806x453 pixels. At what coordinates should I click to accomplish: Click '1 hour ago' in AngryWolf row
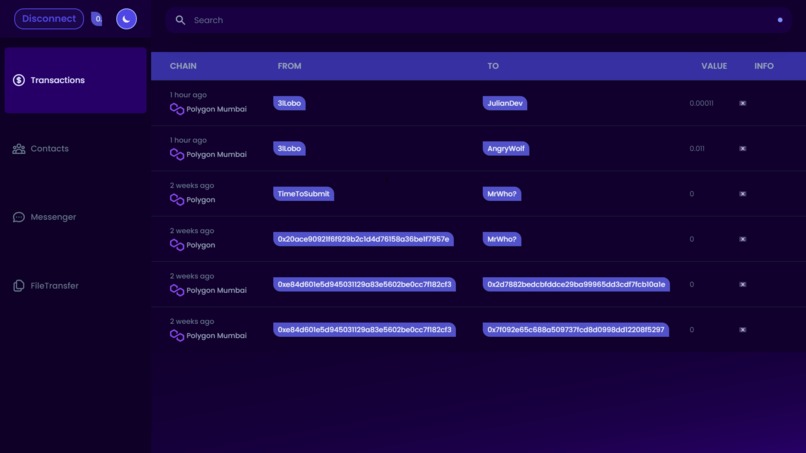tap(188, 140)
